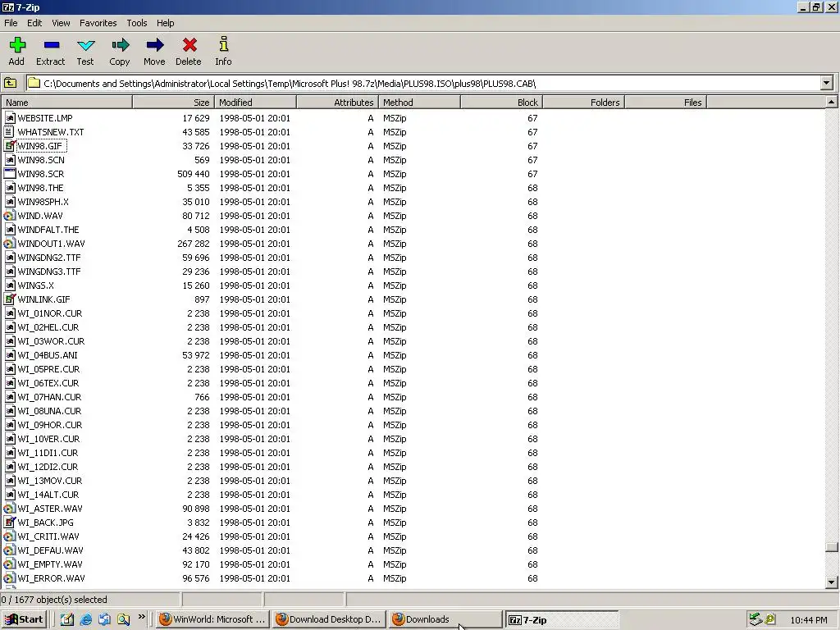Viewport: 840px width, 630px height.
Task: Click inside the address path field
Action: click(x=423, y=83)
